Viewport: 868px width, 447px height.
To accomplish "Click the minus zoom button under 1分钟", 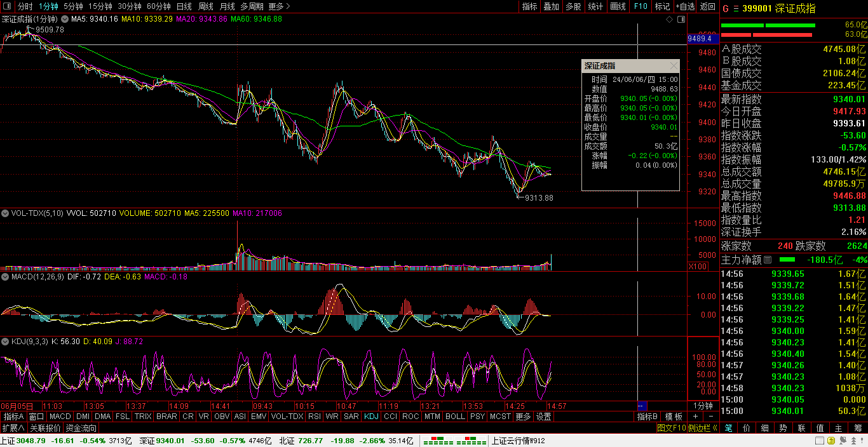I will click(711, 417).
